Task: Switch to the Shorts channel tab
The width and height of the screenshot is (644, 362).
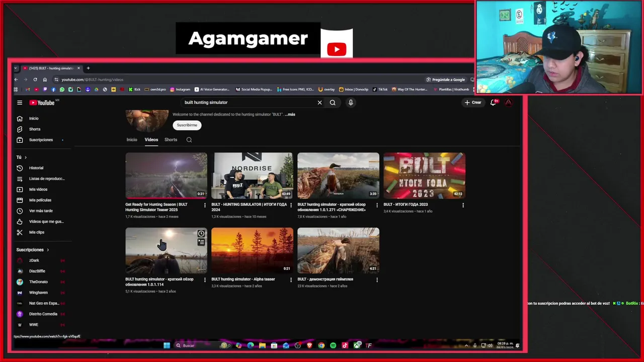Action: [x=171, y=140]
